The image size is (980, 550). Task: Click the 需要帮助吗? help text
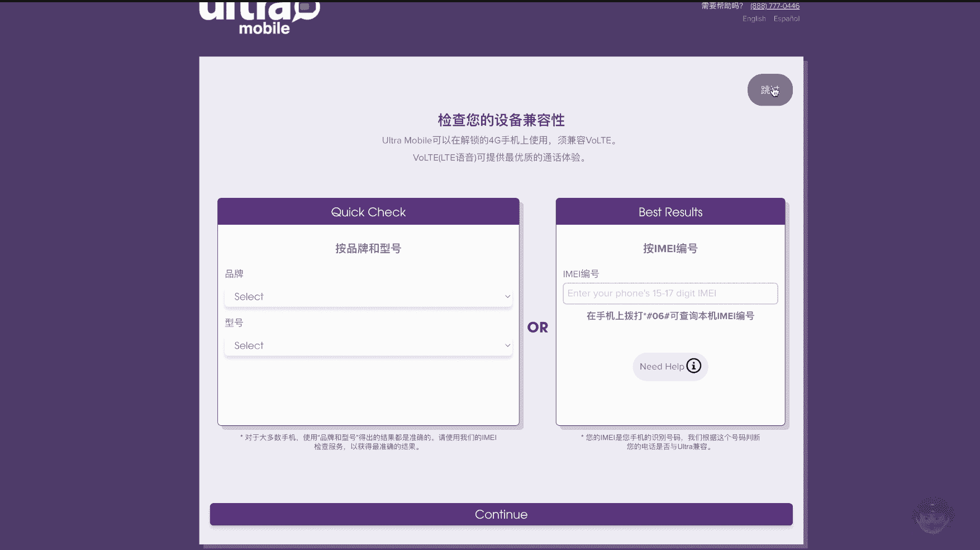click(x=722, y=6)
